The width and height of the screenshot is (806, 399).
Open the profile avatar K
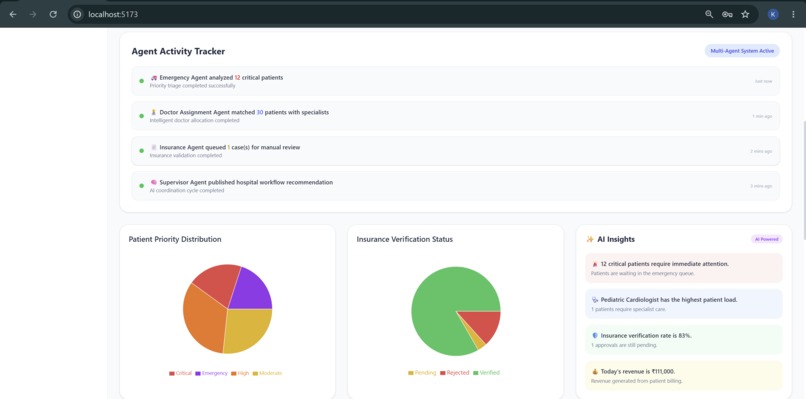[x=773, y=14]
